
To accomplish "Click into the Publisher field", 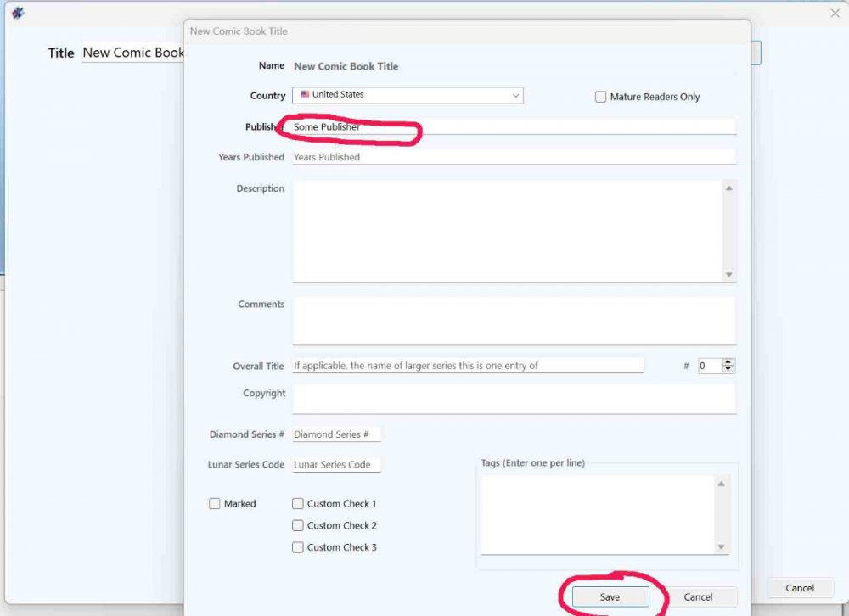I will (514, 126).
